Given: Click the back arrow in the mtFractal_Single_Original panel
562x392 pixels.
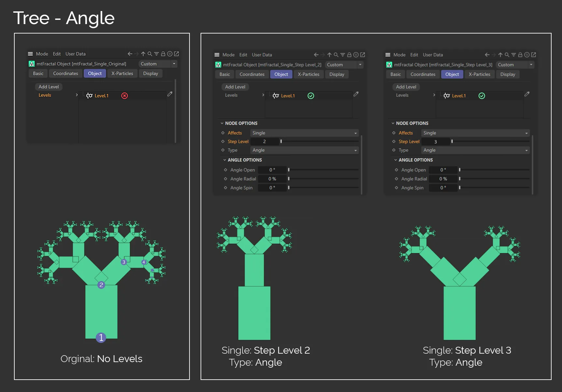Looking at the screenshot, I should tap(130, 54).
